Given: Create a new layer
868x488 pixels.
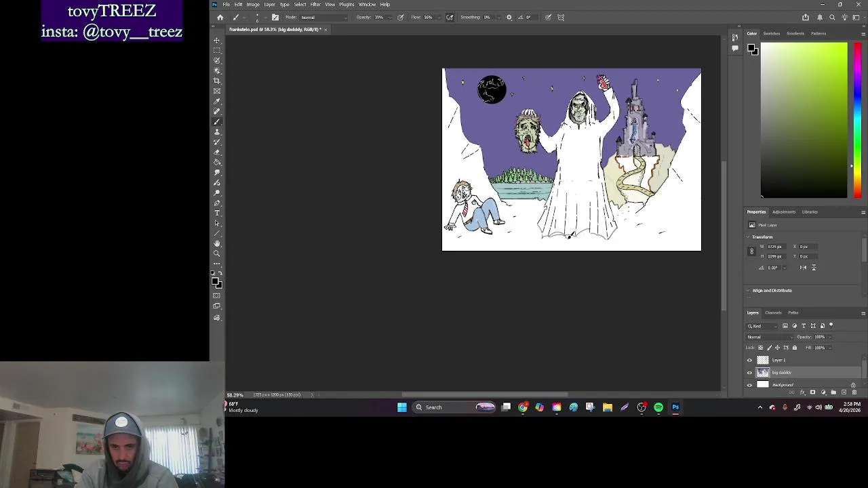Looking at the screenshot, I should click(844, 392).
